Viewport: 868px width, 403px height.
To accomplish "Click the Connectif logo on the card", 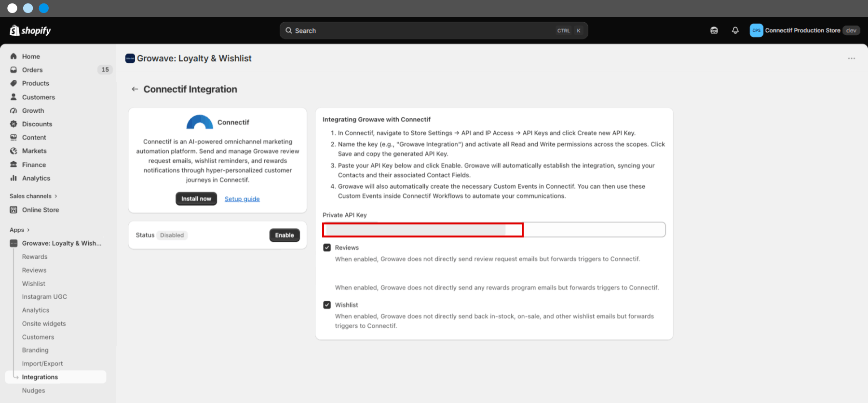I will coord(200,122).
